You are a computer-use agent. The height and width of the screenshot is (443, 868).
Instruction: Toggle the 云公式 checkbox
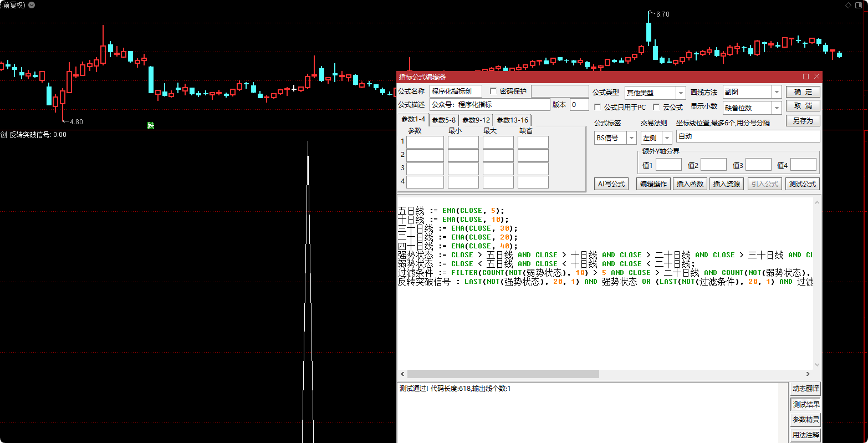point(657,107)
